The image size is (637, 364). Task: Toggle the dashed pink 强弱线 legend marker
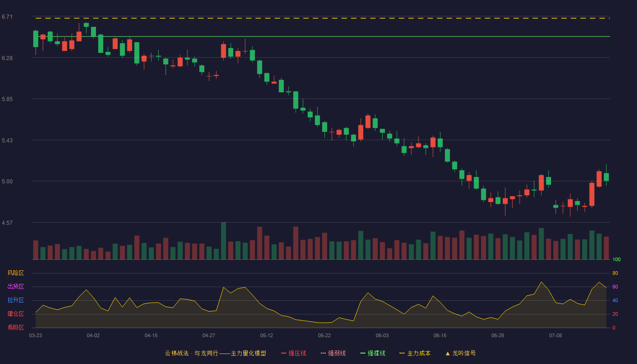[x=324, y=353]
